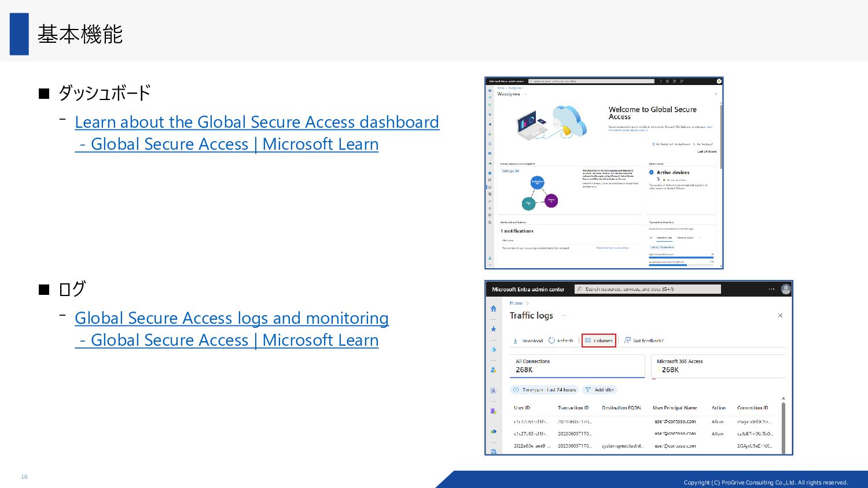Click the Welcome to Global Secure Access heading
Viewport: 868px width, 488px height.
tap(653, 113)
